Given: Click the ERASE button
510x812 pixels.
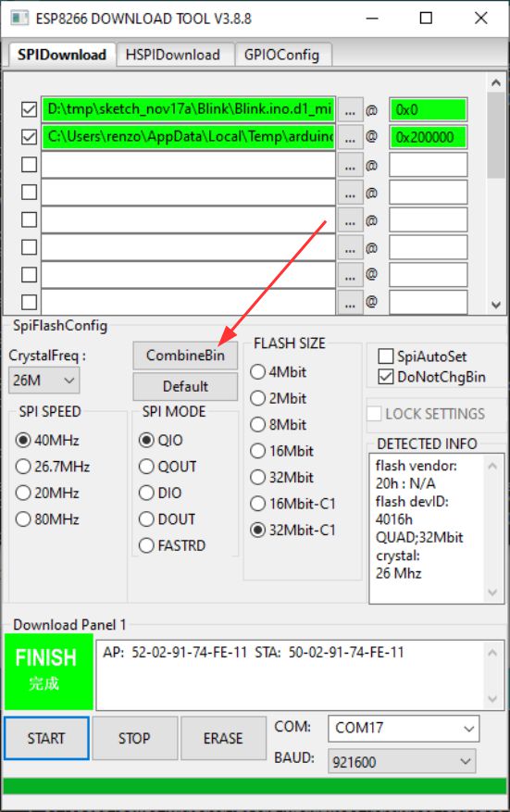Looking at the screenshot, I should tap(223, 738).
